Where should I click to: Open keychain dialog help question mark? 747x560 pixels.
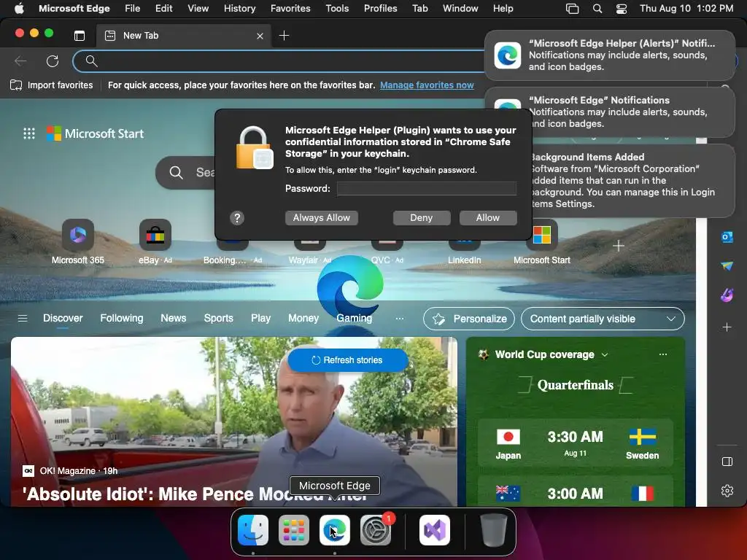237,218
